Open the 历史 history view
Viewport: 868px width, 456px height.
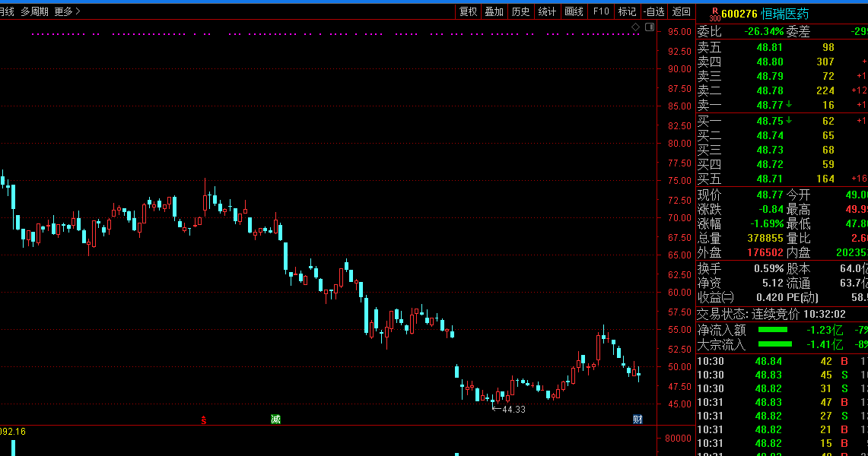(520, 11)
